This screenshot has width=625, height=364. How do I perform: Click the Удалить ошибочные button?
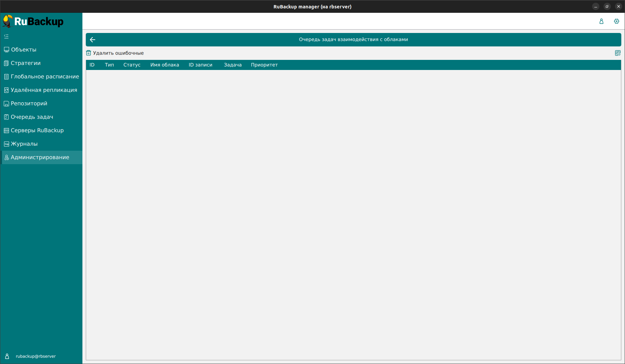(118, 53)
